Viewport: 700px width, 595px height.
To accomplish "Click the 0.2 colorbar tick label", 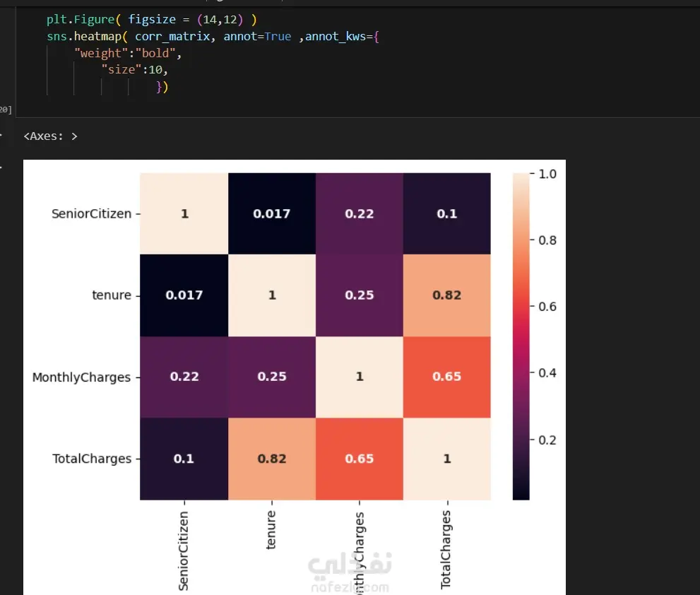I will click(547, 440).
